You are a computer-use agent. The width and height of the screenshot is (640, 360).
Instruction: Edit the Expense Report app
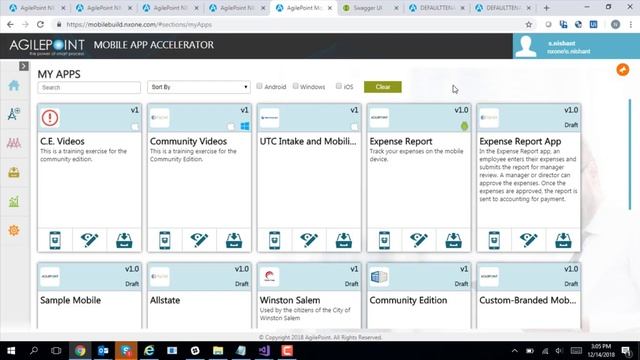(x=419, y=240)
